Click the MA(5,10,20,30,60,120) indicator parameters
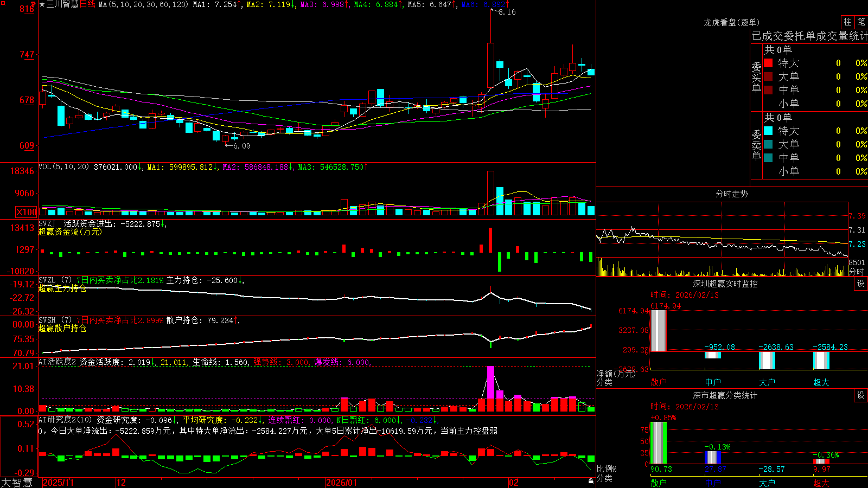 pos(143,4)
